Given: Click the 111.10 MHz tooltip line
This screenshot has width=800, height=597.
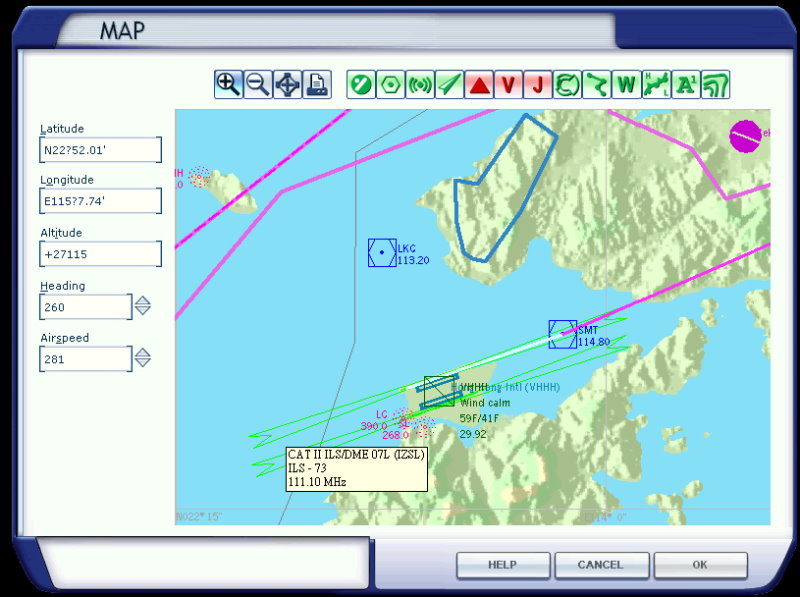Looking at the screenshot, I should (317, 482).
